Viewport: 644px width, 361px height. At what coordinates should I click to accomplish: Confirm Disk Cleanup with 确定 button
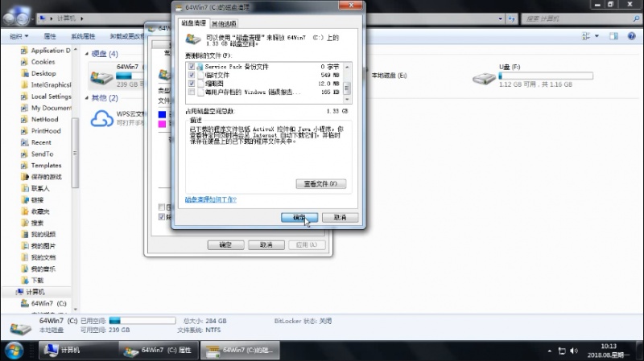pos(299,217)
